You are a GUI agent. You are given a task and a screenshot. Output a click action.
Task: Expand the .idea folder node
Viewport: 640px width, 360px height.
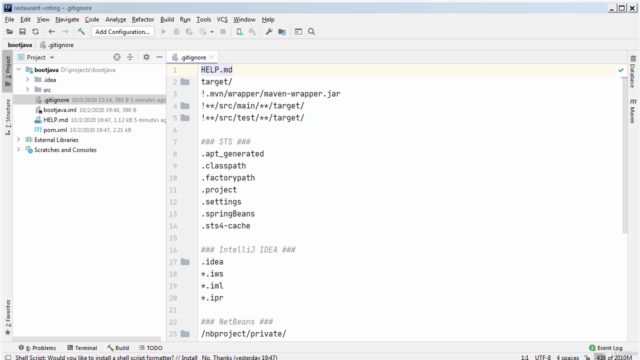coord(28,80)
